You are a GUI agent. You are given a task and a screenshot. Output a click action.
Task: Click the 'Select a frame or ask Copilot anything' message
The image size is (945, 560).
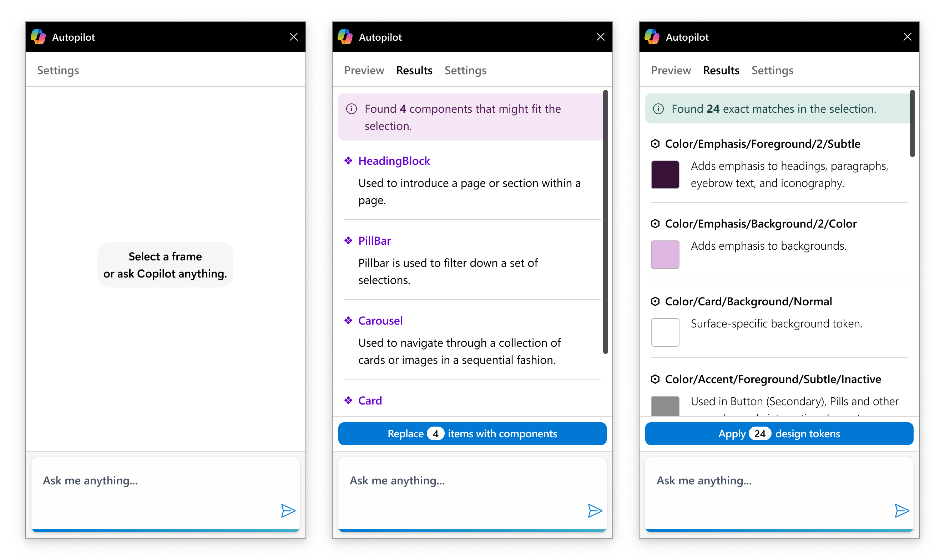coord(165,265)
